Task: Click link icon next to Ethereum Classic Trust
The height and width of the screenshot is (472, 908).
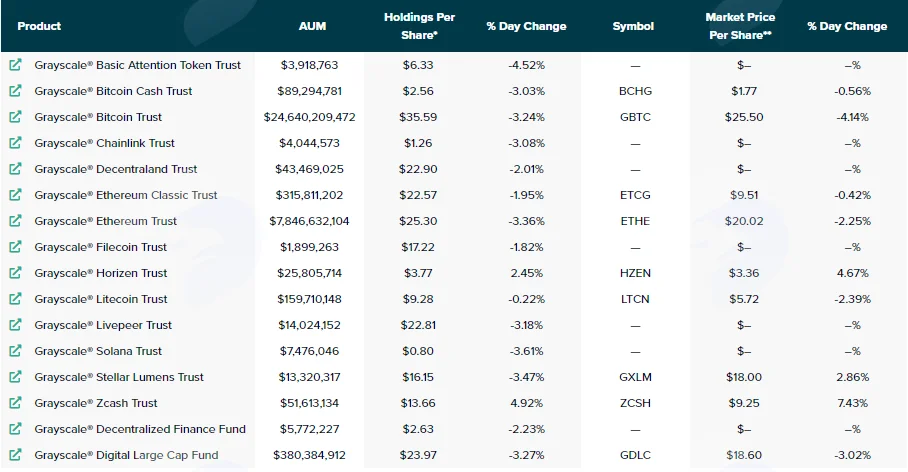Action: click(x=15, y=195)
